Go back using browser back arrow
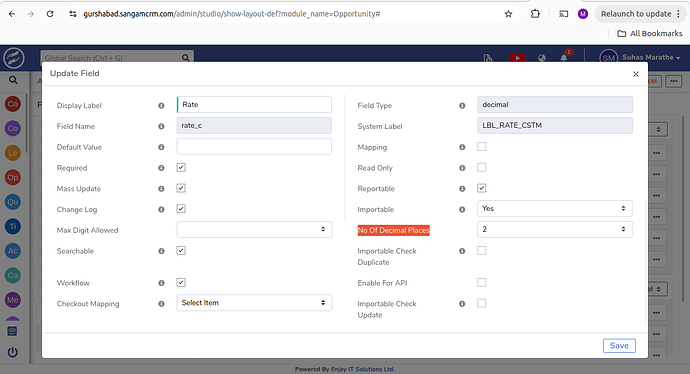The width and height of the screenshot is (690, 374). [x=12, y=14]
